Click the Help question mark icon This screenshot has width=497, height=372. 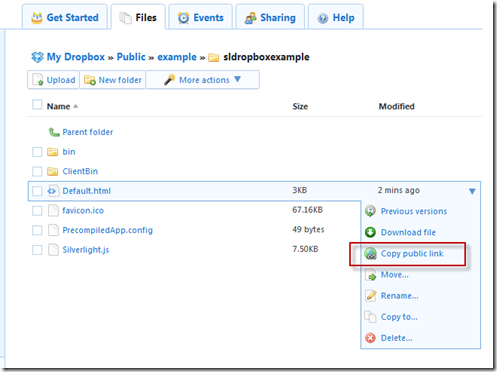[323, 18]
